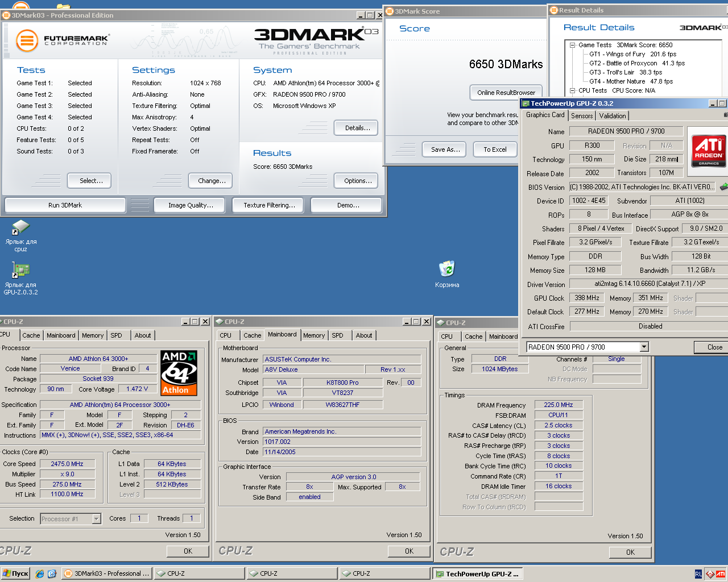Open the About tab in first CPU-Z window

pyautogui.click(x=143, y=335)
